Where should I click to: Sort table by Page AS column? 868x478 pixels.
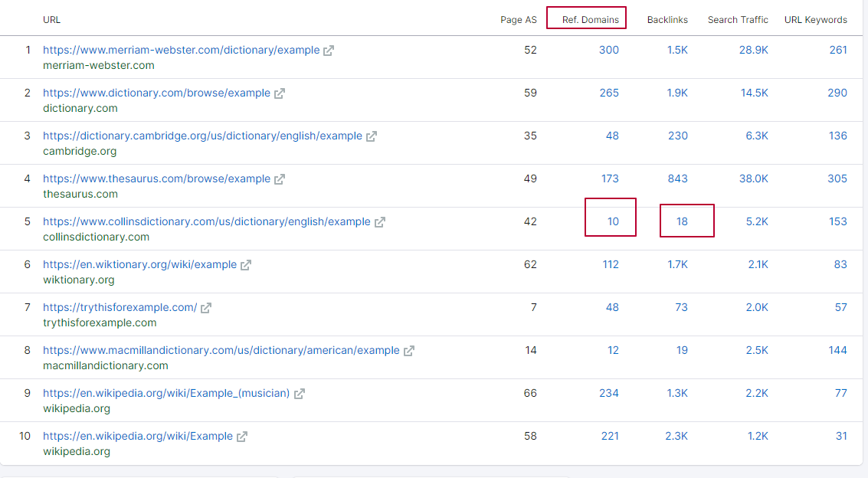coord(518,19)
